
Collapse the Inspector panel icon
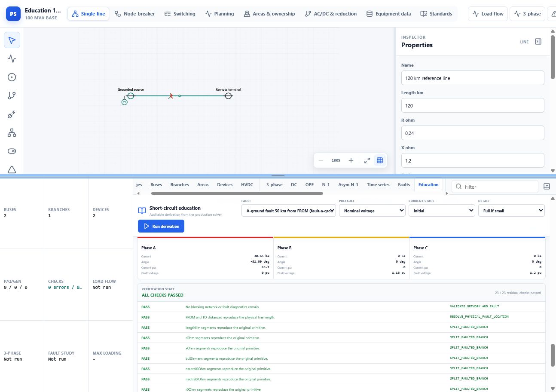[x=538, y=42]
